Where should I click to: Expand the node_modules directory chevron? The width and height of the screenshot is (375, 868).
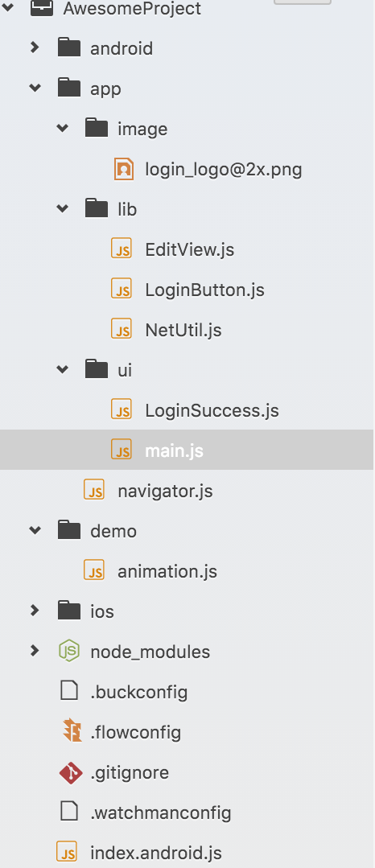pyautogui.click(x=35, y=651)
